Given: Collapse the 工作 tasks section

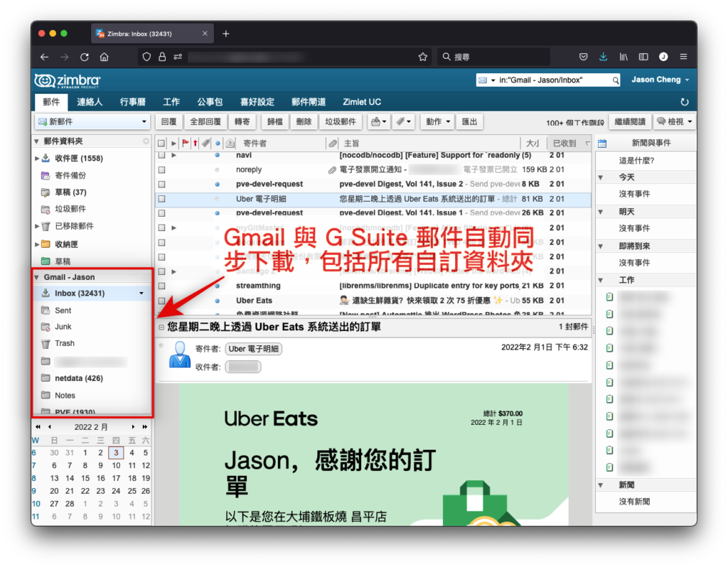Looking at the screenshot, I should click(600, 280).
